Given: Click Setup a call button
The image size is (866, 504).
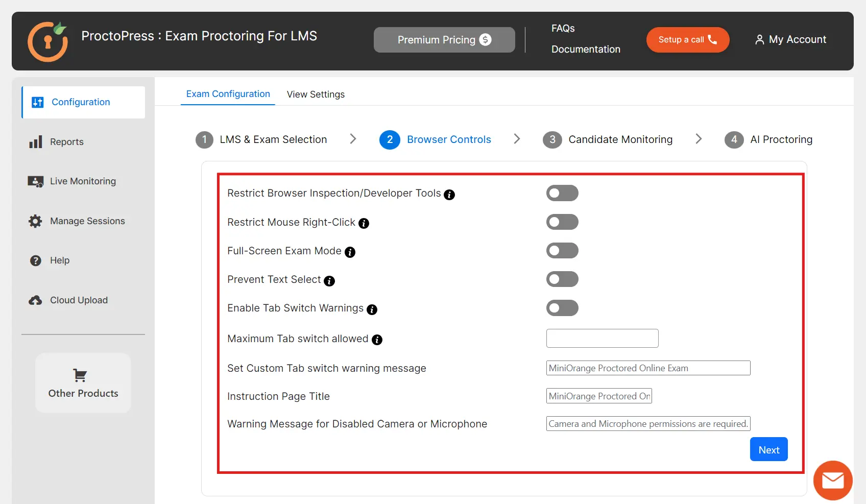Looking at the screenshot, I should point(688,40).
